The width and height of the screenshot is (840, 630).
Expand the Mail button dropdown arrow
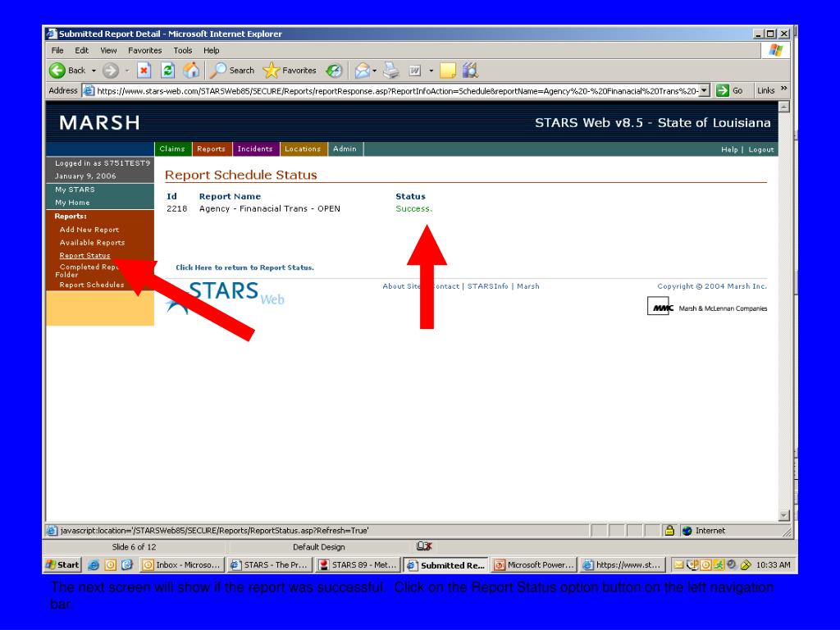(x=374, y=71)
